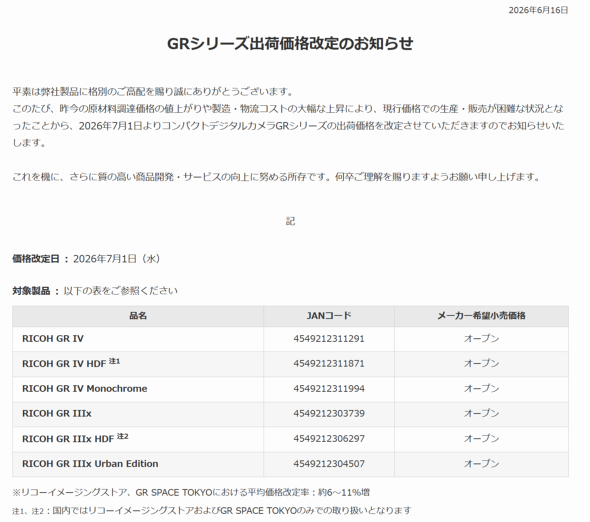Click JAN code 4549212311994
Screen dimensions: 590x522
329,389
